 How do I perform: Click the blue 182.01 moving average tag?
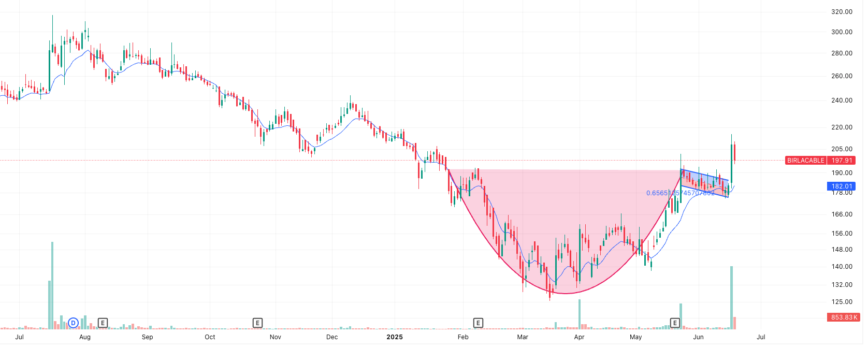[x=842, y=186]
